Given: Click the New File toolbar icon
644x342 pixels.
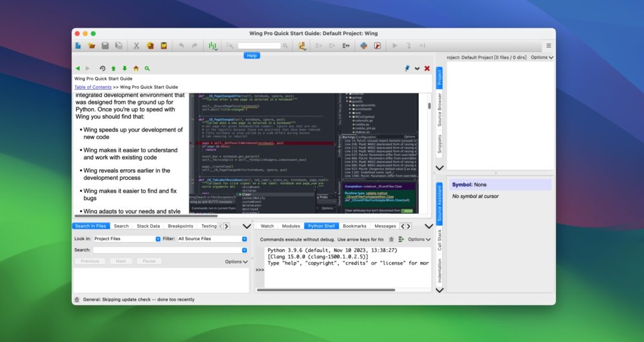Looking at the screenshot, I should 78,45.
